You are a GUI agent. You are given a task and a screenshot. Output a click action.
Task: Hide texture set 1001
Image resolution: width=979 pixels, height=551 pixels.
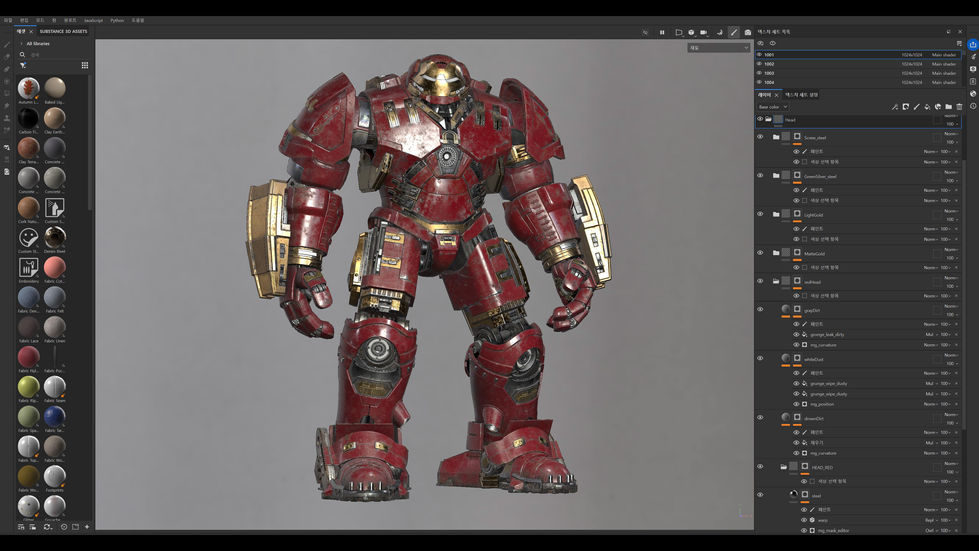point(759,55)
